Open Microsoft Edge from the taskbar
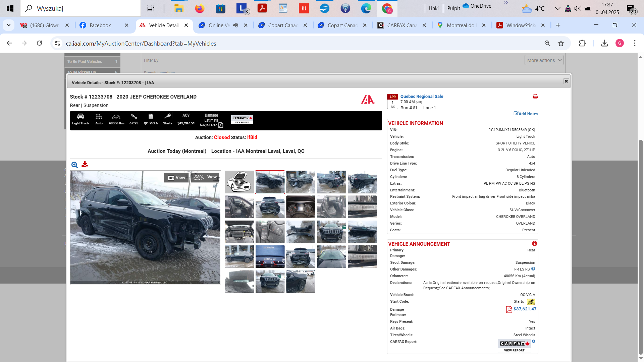This screenshot has width=644, height=362. [366, 8]
